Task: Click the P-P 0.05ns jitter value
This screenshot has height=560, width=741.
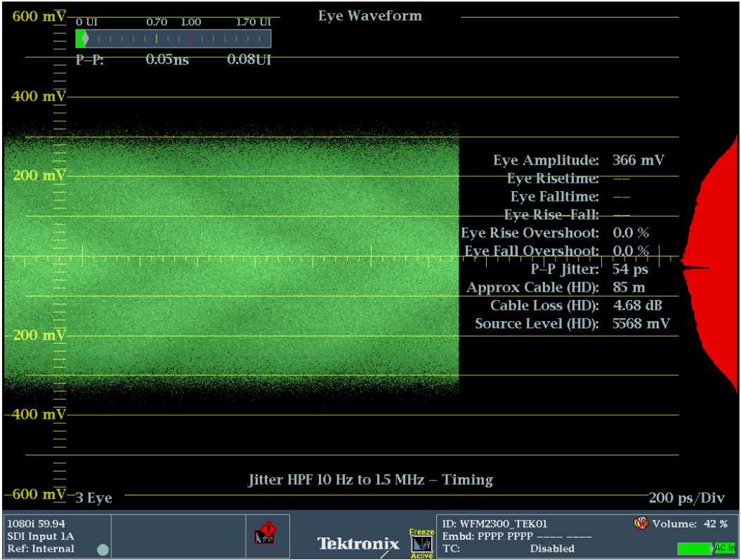Action: (167, 60)
